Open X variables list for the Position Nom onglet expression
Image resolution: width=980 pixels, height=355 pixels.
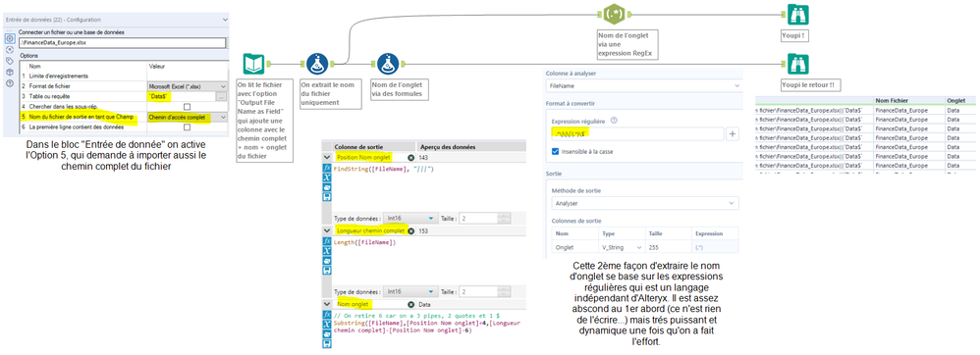[327, 177]
